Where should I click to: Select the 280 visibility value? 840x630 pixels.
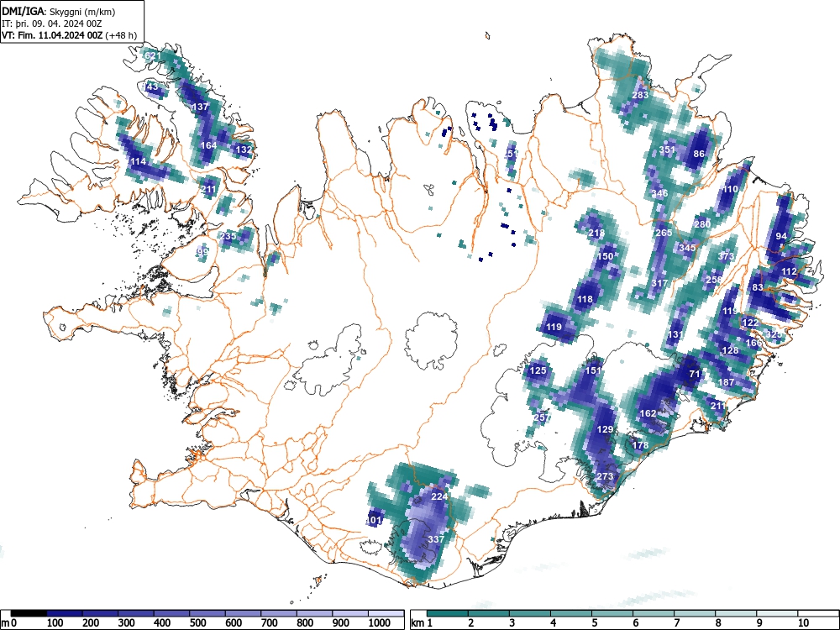(x=702, y=224)
